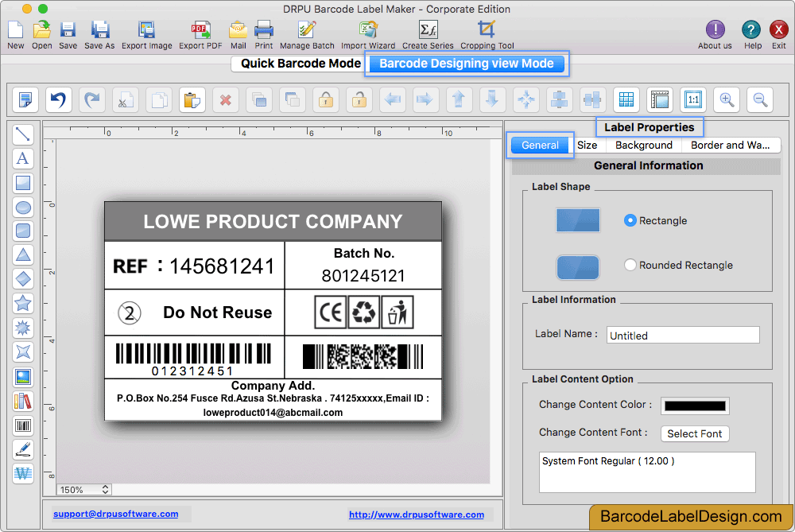Switch to Quick Barcode Mode
The width and height of the screenshot is (795, 532).
click(301, 64)
